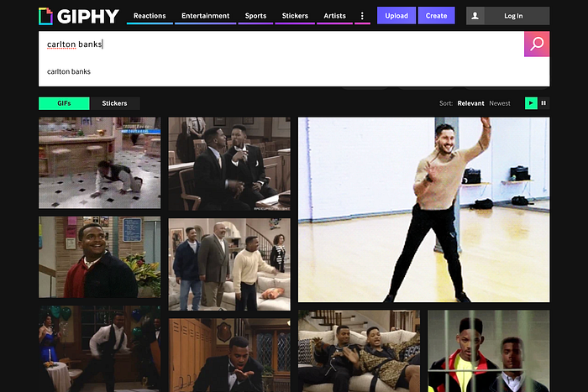Click the Create button
This screenshot has width=588, height=392.
point(437,16)
